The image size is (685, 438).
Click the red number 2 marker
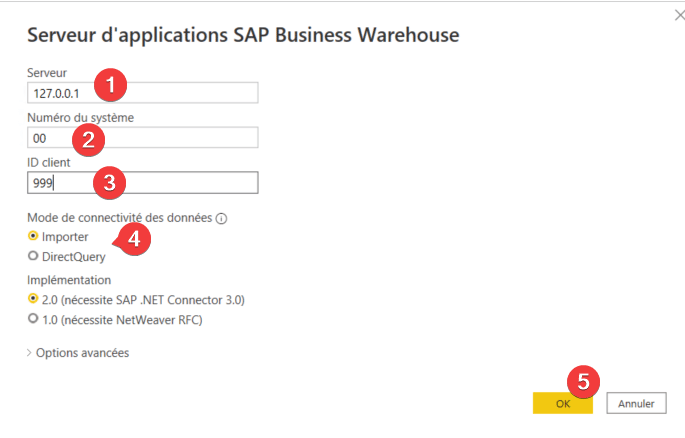click(x=89, y=140)
